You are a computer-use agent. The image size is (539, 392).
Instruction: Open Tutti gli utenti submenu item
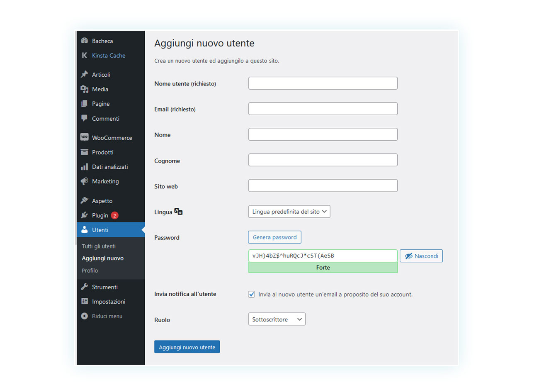point(99,246)
